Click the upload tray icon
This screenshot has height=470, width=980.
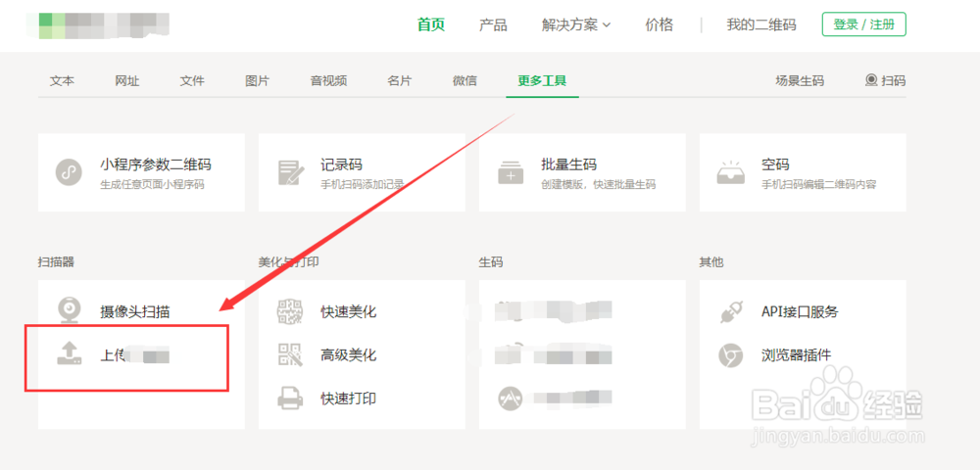coord(69,353)
